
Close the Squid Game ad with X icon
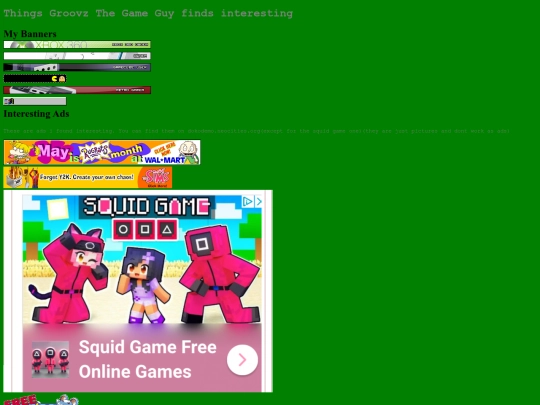[x=258, y=202]
